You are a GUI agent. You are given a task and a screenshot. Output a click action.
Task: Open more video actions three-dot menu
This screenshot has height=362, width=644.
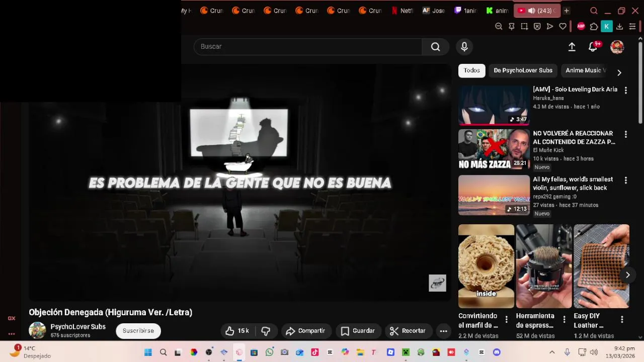click(x=443, y=331)
